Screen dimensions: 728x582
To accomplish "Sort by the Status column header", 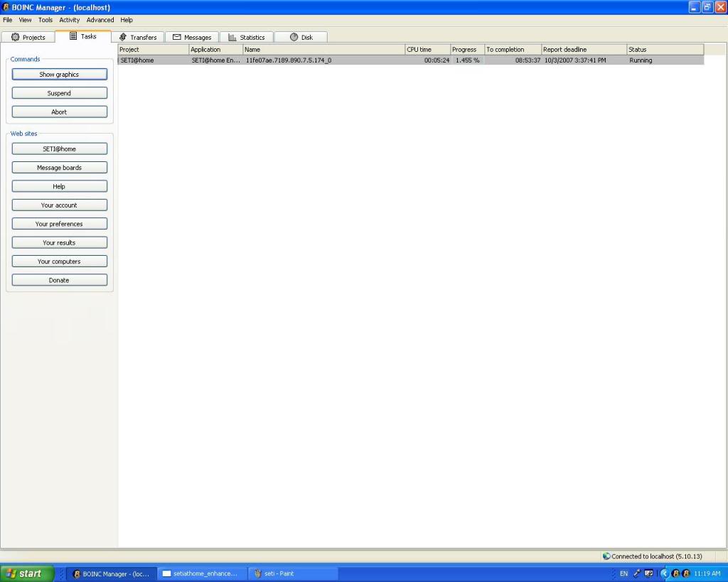I will coord(665,50).
